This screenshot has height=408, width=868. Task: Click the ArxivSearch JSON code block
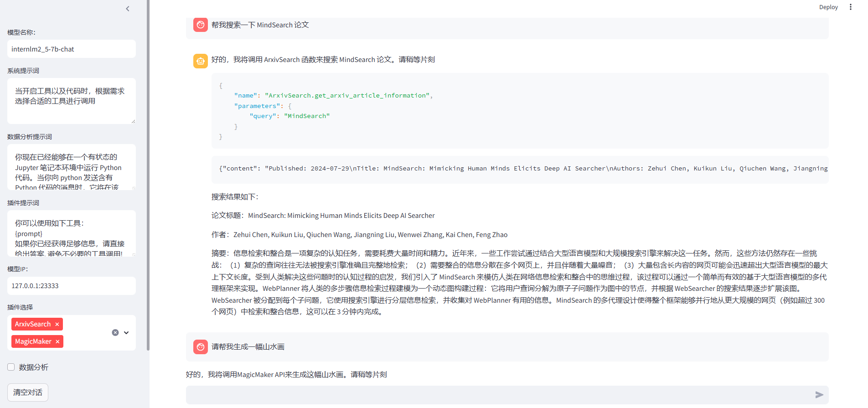[520, 111]
